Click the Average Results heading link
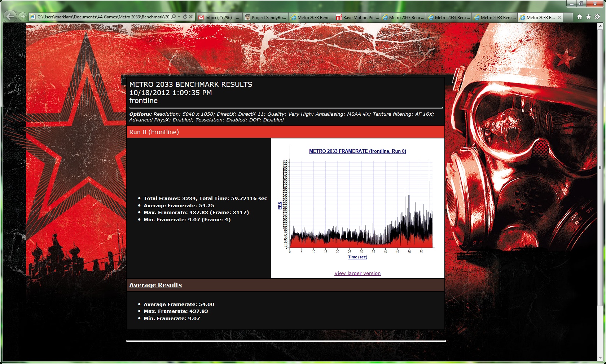The width and height of the screenshot is (606, 364). (155, 285)
